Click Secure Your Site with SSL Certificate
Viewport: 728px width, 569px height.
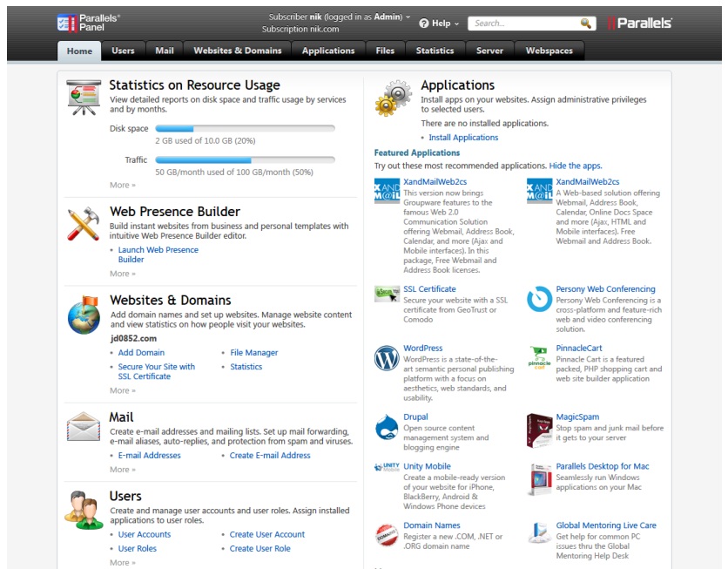pyautogui.click(x=157, y=371)
